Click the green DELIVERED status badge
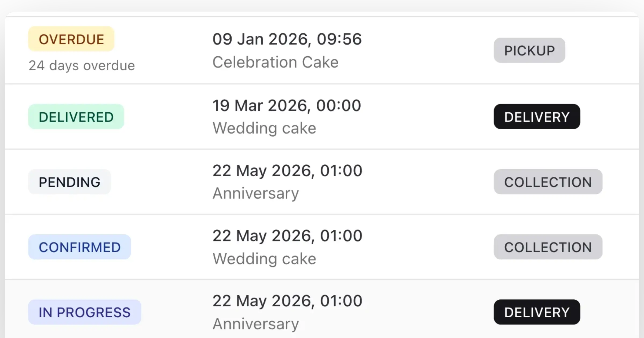644x338 pixels. pos(76,117)
